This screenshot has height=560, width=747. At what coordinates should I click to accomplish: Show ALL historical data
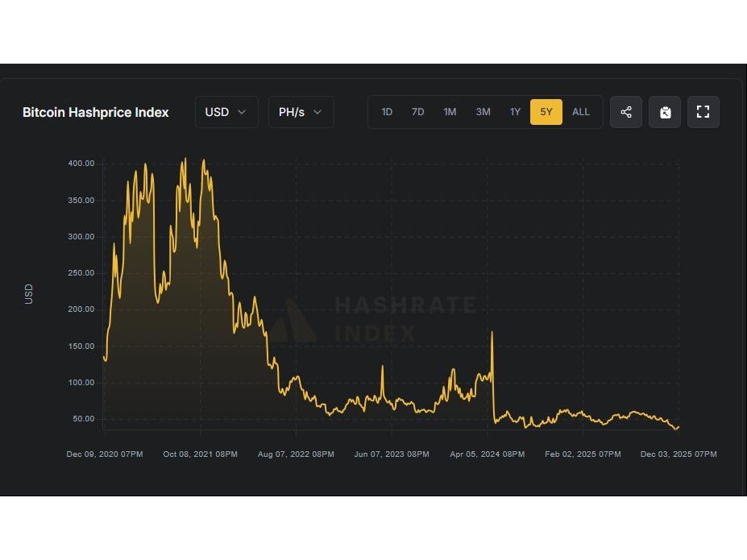click(x=580, y=112)
